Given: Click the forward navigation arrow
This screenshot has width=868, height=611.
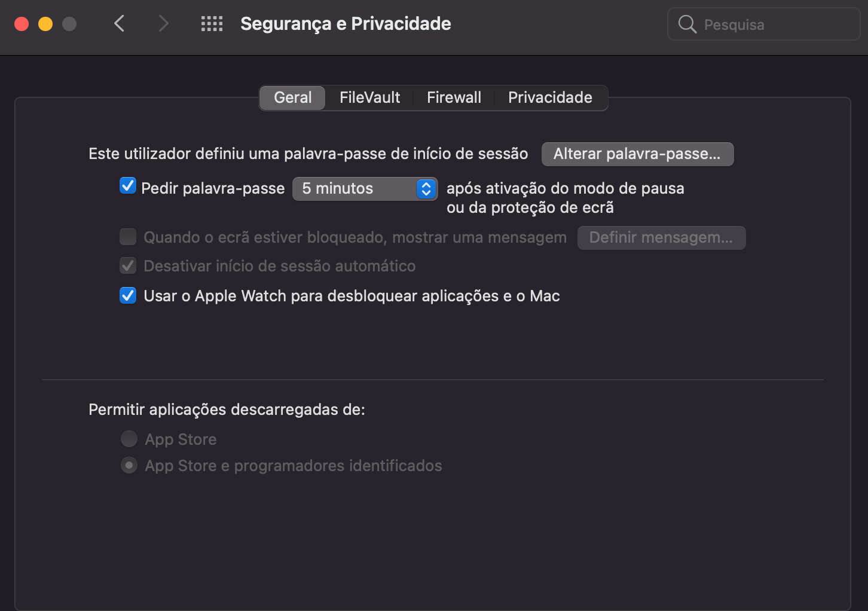Looking at the screenshot, I should coord(163,23).
